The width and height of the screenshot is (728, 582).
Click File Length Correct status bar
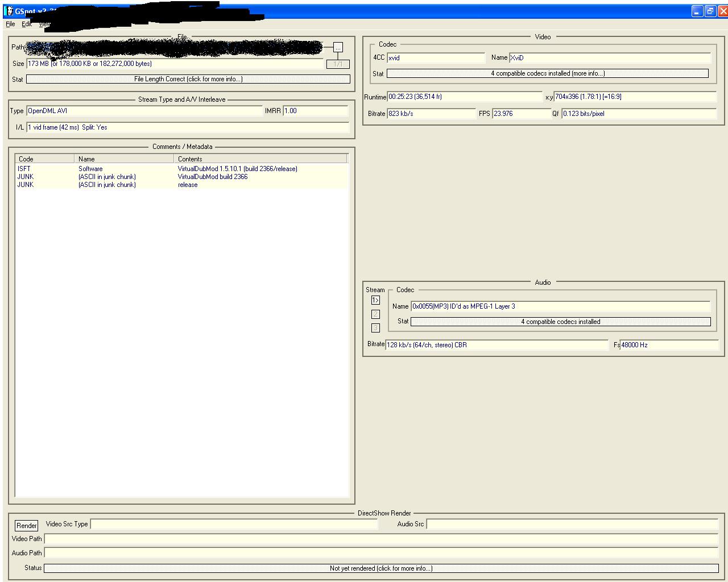tap(188, 79)
